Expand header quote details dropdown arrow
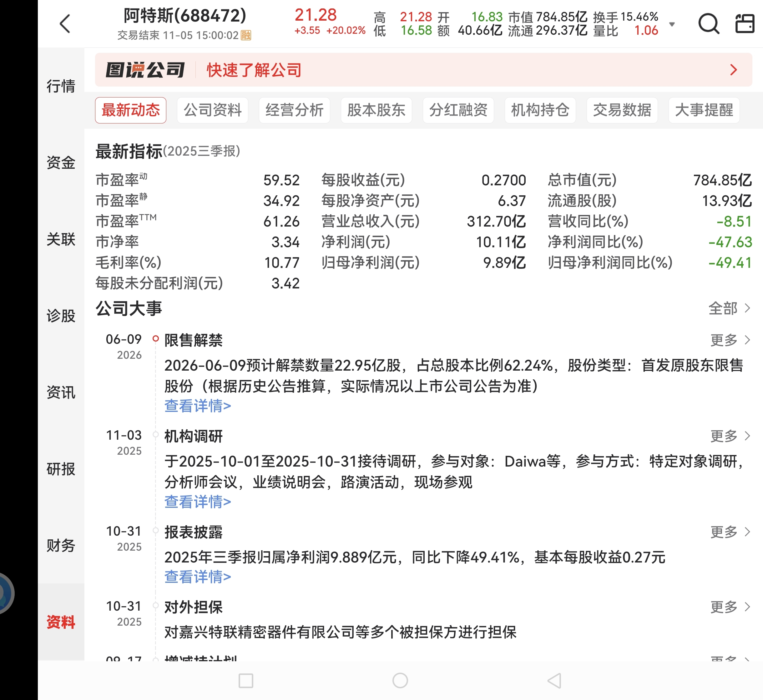 pos(672,24)
